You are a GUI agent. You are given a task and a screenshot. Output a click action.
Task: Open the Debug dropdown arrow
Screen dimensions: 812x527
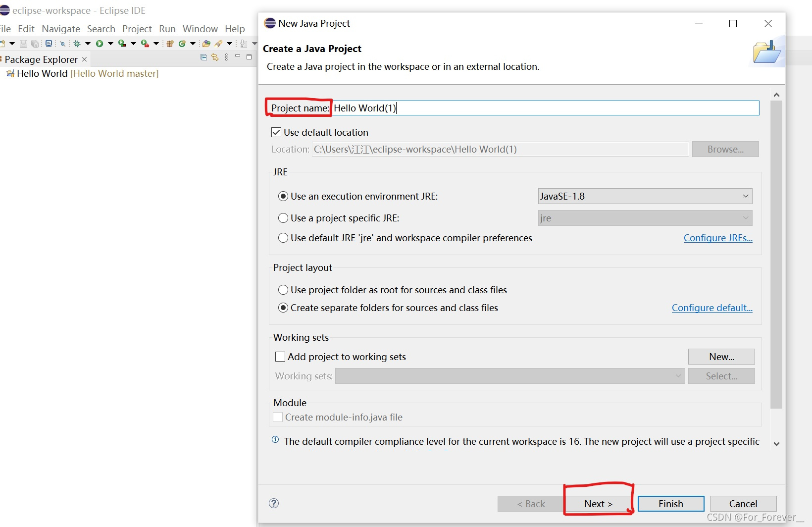pyautogui.click(x=88, y=44)
